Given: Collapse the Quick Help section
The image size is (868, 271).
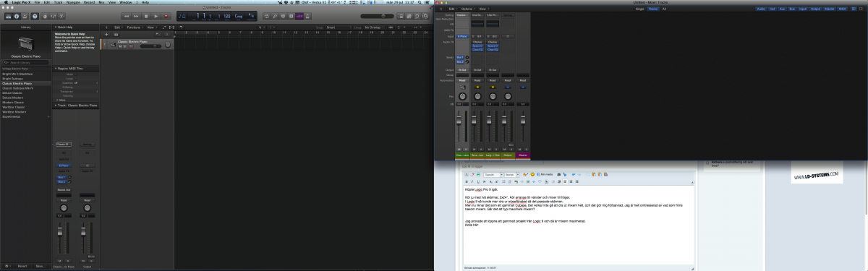Looking at the screenshot, I should click(x=56, y=27).
